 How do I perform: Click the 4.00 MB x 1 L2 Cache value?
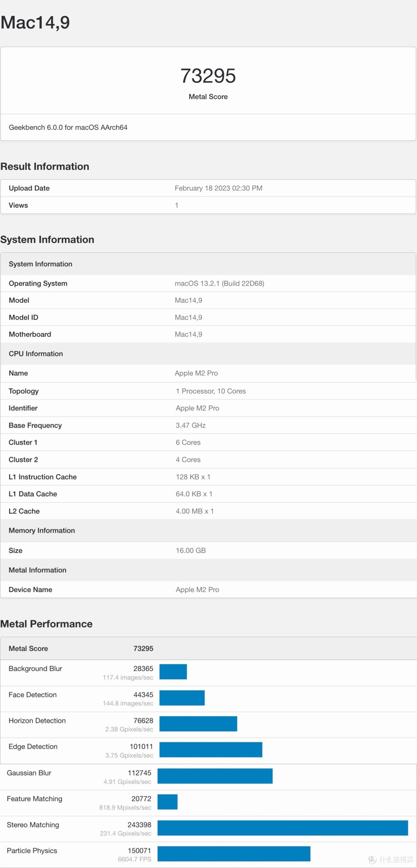point(195,511)
